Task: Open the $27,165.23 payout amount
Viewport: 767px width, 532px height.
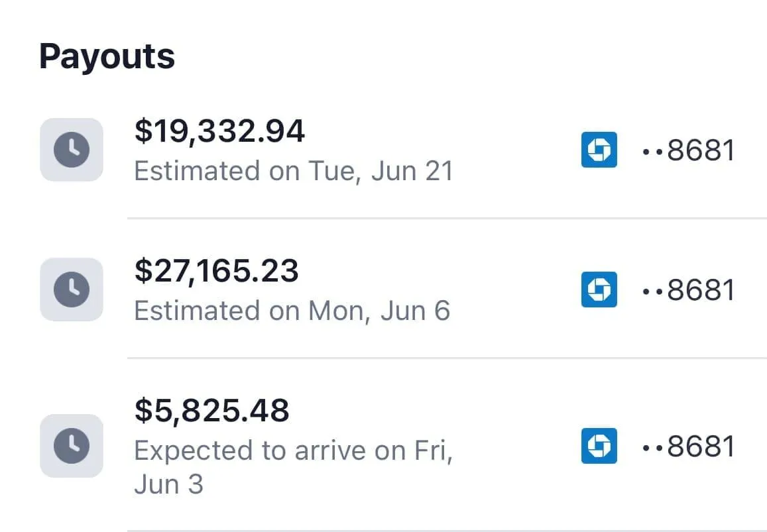Action: click(216, 271)
